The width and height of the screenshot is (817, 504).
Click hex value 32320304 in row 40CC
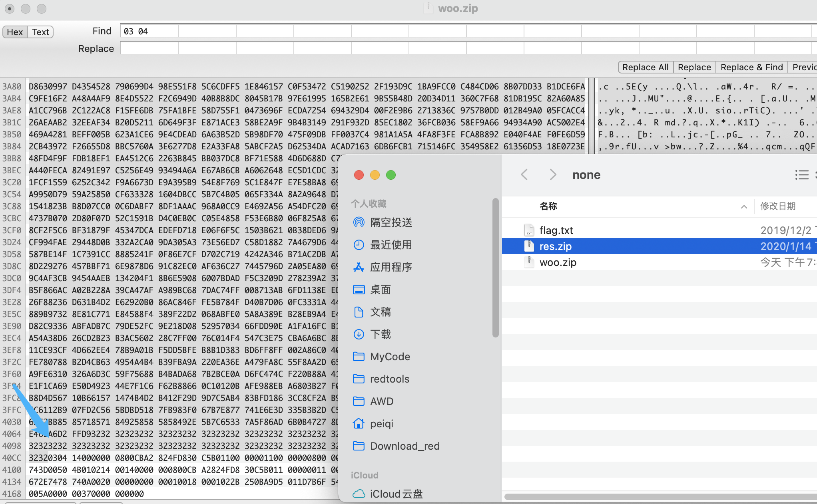[48, 458]
